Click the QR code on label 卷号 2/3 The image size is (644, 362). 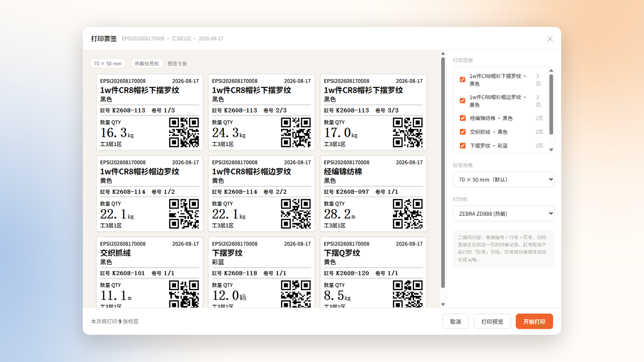coord(296,132)
